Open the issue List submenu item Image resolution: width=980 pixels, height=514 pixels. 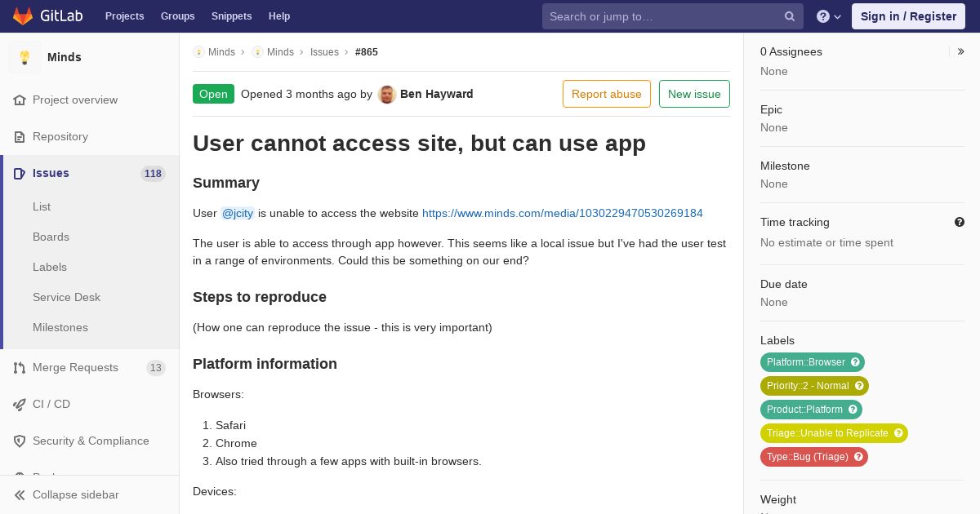(x=42, y=206)
